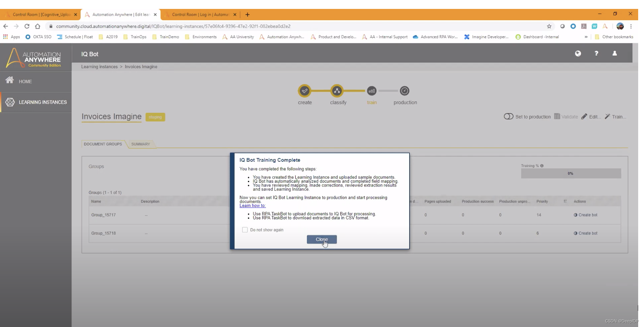Click the Word extension icon in toolbar
The height and width of the screenshot is (327, 644).
pos(594,26)
